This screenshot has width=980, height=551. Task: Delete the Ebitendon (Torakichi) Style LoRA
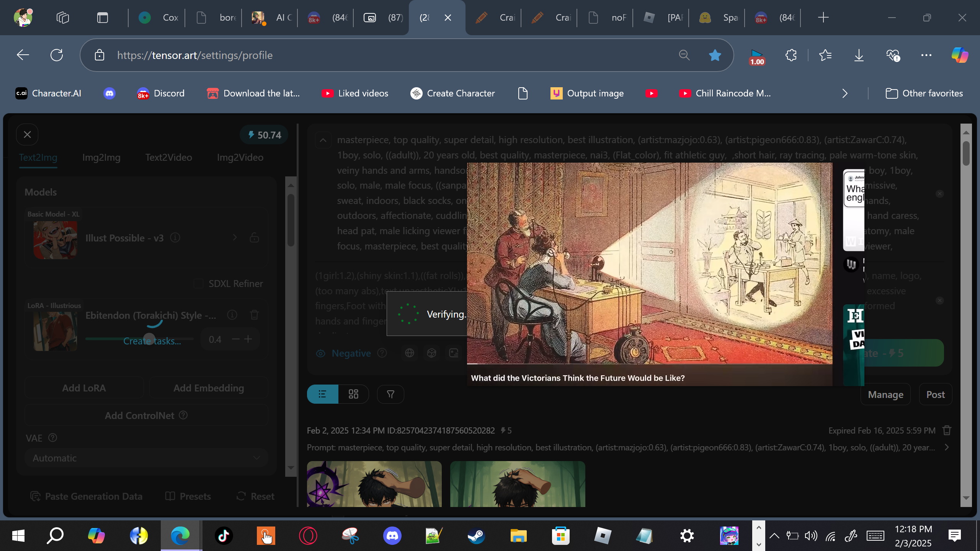[255, 315]
